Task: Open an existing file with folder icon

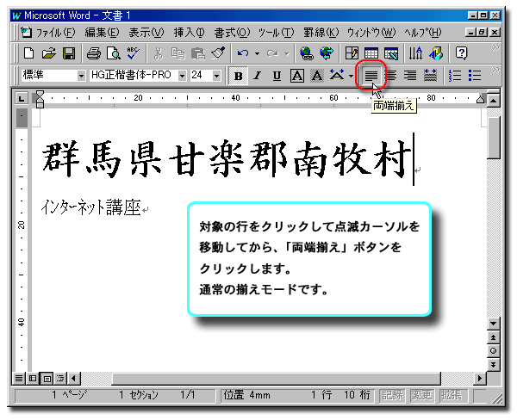Action: (49, 53)
